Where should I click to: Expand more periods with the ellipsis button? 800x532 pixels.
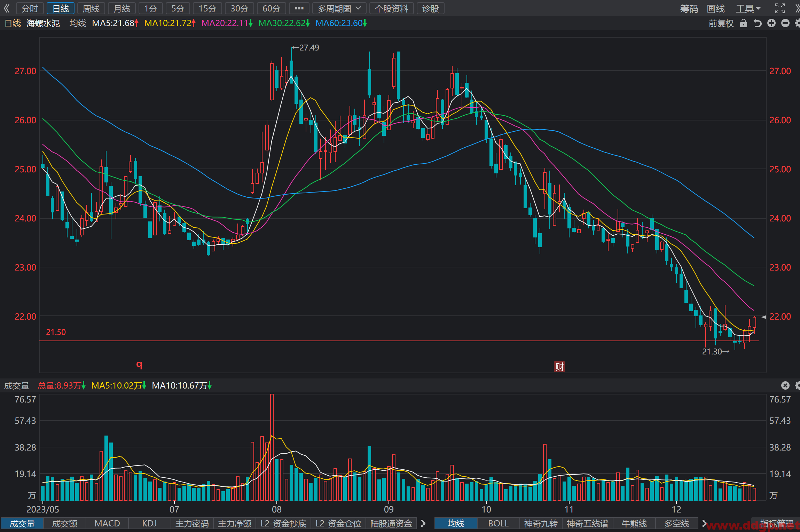tap(299, 8)
